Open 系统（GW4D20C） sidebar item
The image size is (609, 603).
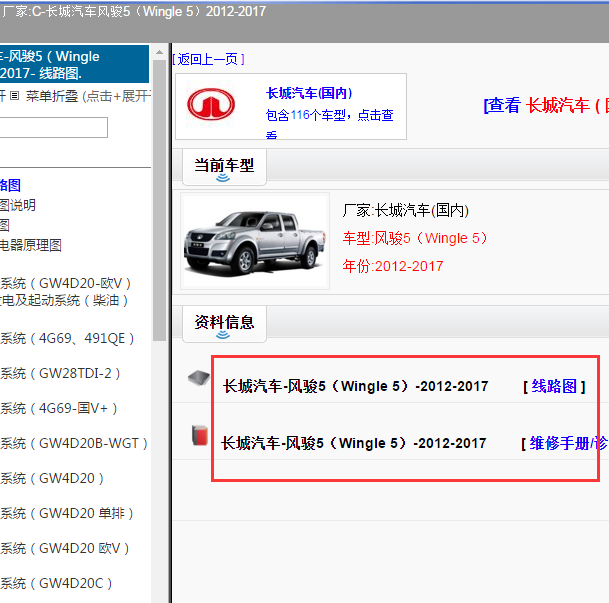pos(56,583)
